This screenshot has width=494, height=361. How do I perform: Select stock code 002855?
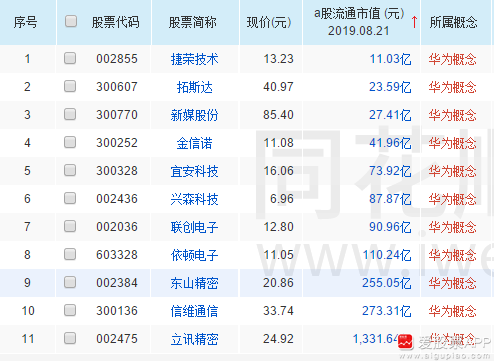click(117, 59)
